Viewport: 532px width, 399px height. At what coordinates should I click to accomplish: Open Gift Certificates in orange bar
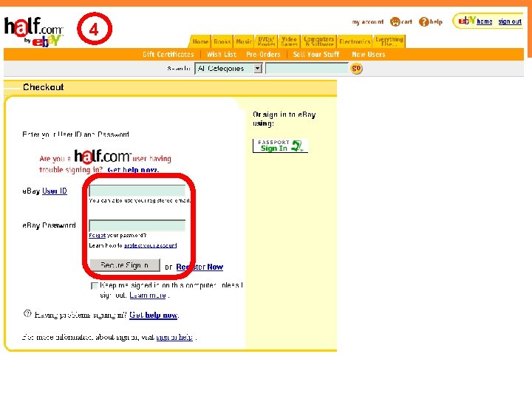pos(168,54)
